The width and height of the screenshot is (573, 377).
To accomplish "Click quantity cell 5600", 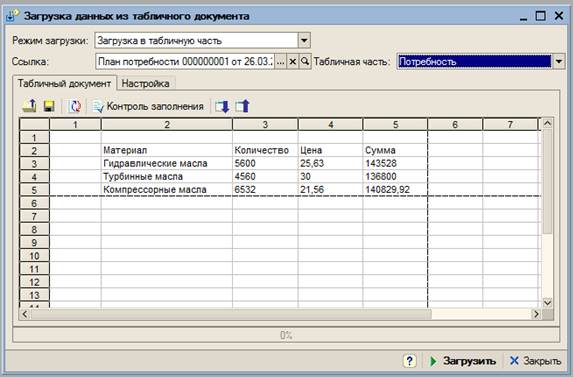I will [265, 163].
